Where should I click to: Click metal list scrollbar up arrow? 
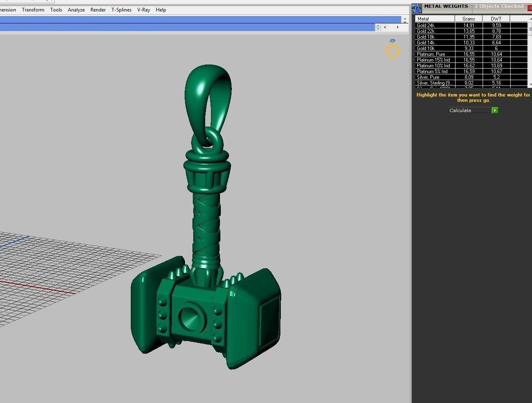coord(530,18)
